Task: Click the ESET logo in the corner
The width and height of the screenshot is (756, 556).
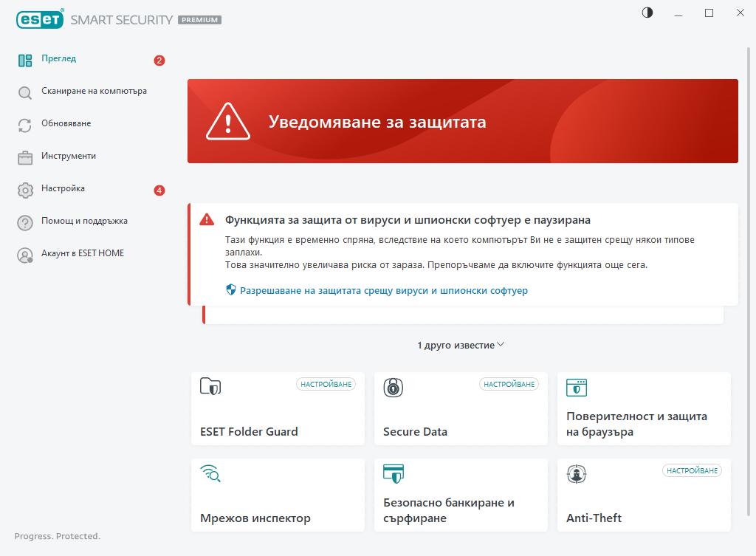Action: pyautogui.click(x=40, y=19)
